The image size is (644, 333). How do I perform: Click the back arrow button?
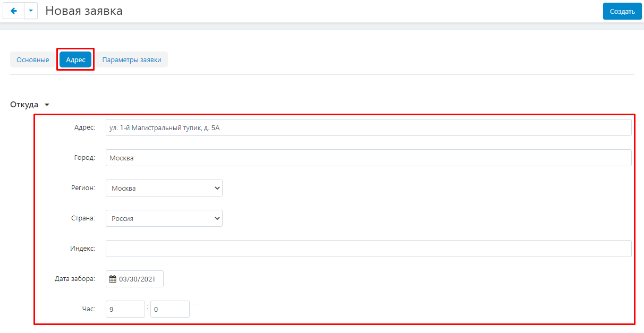[14, 11]
